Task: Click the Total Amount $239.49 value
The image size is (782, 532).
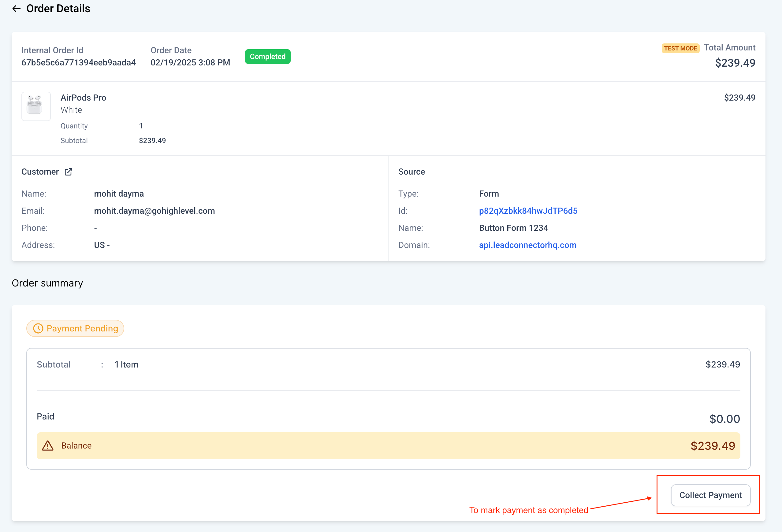Action: [x=735, y=63]
